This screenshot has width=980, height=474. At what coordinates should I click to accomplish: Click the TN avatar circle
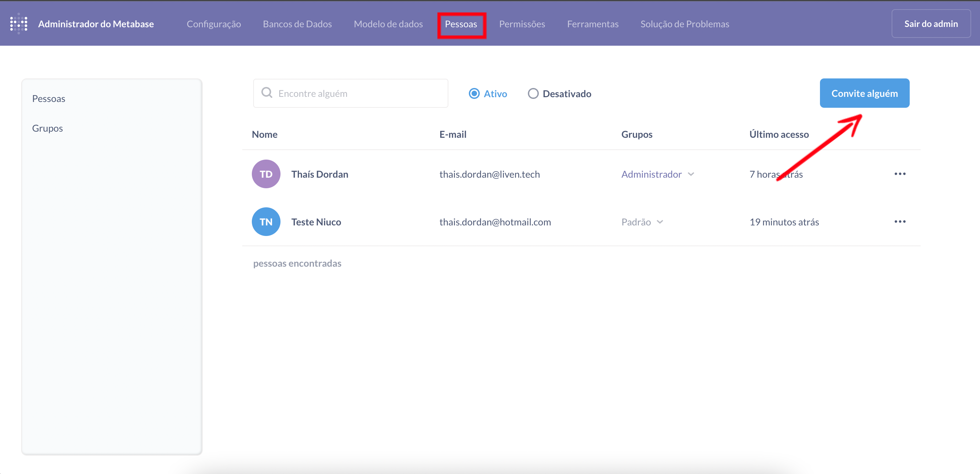coord(266,222)
